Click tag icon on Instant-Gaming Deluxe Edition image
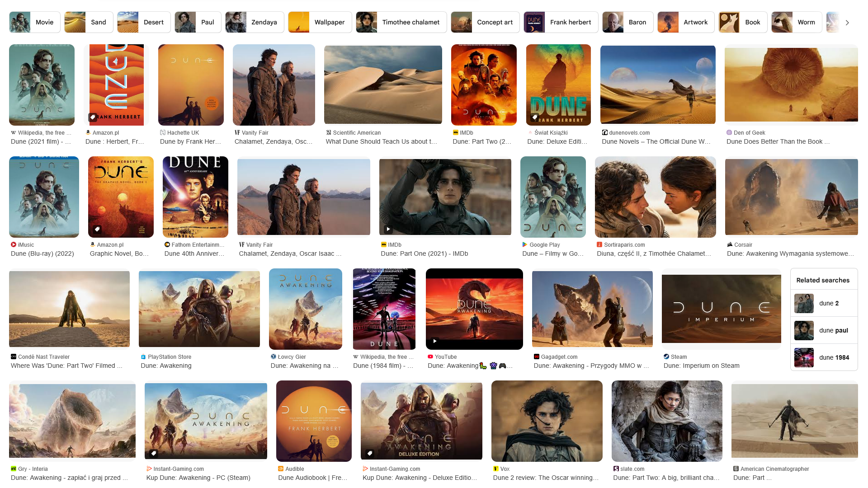 tap(369, 453)
